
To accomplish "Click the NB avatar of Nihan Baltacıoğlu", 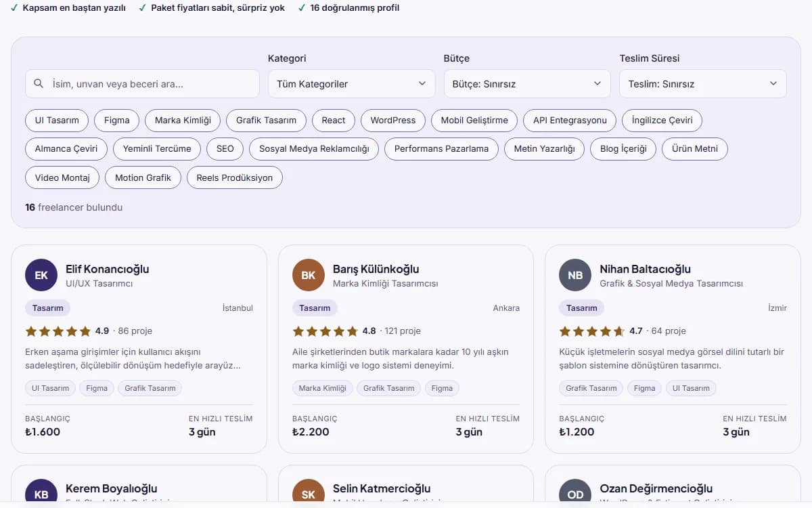I will [x=575, y=275].
